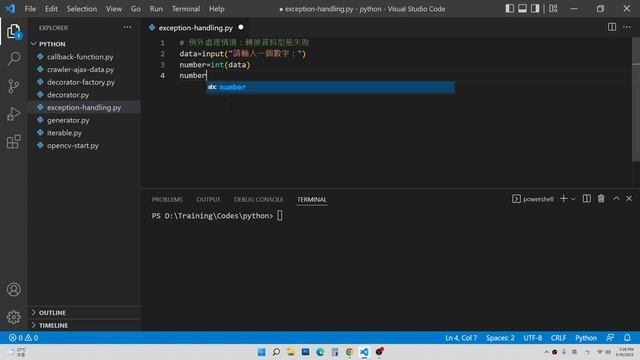Toggle the secondary side bar layout icon

pyautogui.click(x=535, y=9)
